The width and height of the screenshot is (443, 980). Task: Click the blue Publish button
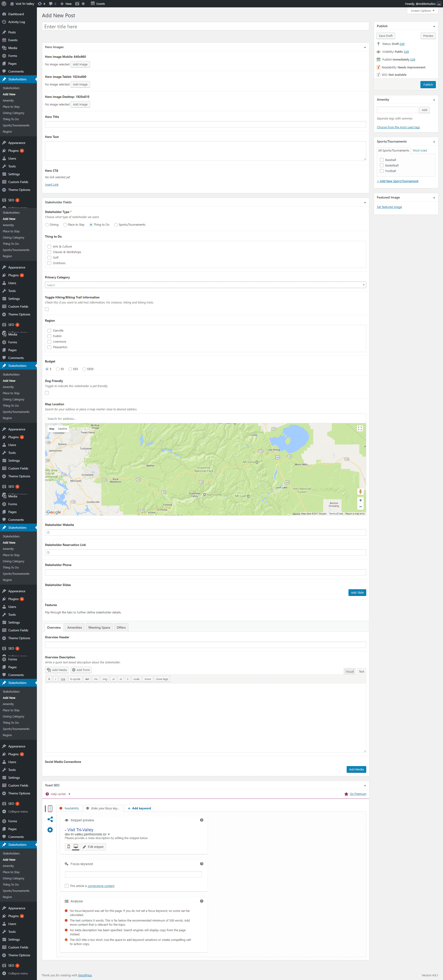click(x=428, y=85)
